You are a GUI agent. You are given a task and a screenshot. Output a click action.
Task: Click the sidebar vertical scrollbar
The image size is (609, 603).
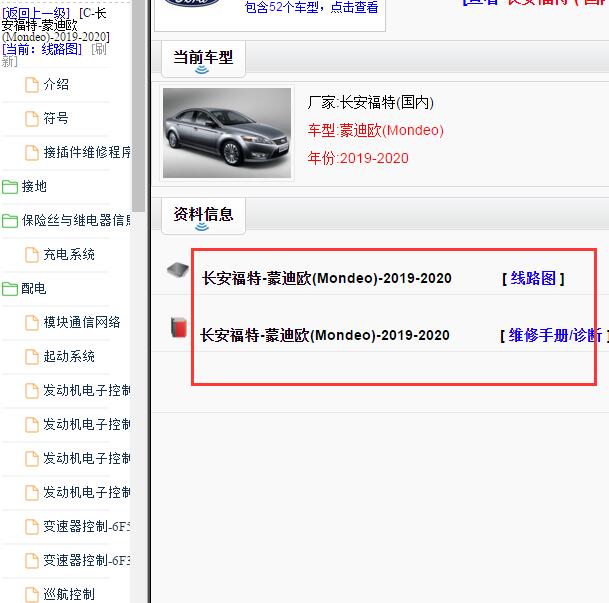click(x=138, y=107)
